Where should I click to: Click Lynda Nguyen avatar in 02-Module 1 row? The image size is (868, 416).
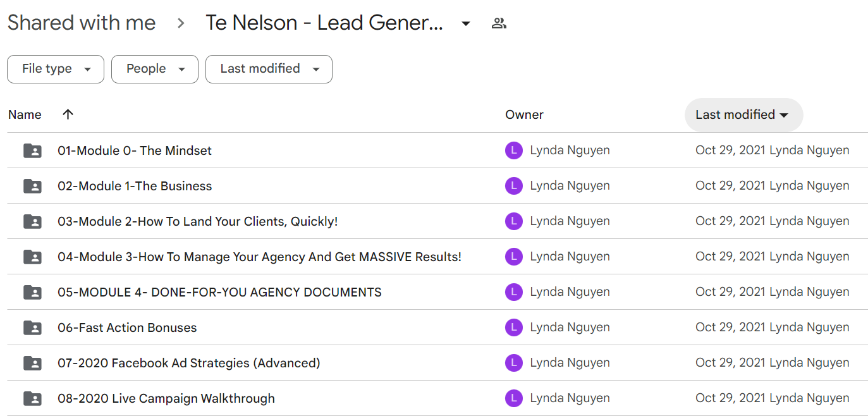(x=514, y=186)
